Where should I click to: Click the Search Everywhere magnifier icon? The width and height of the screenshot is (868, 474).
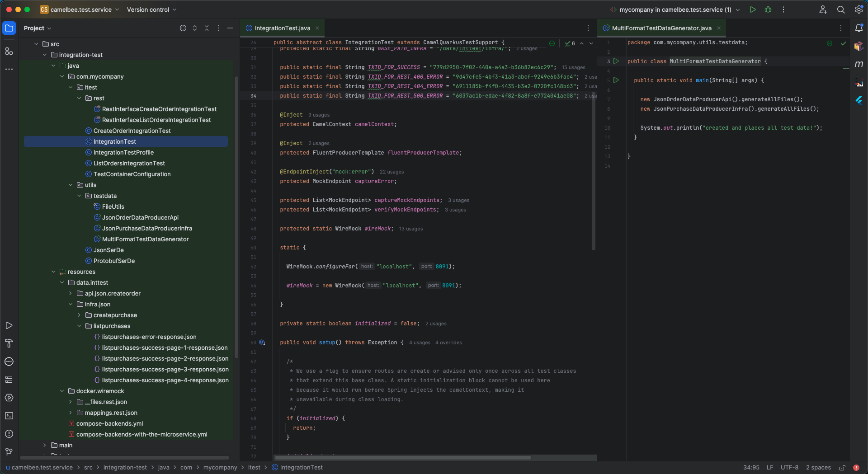(841, 9)
